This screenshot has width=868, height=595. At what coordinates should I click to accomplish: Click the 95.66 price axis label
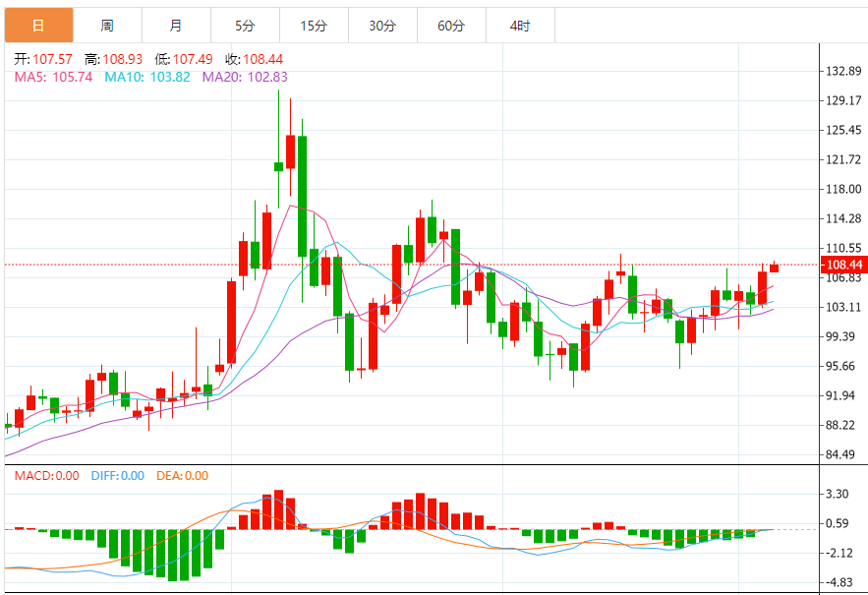(840, 366)
